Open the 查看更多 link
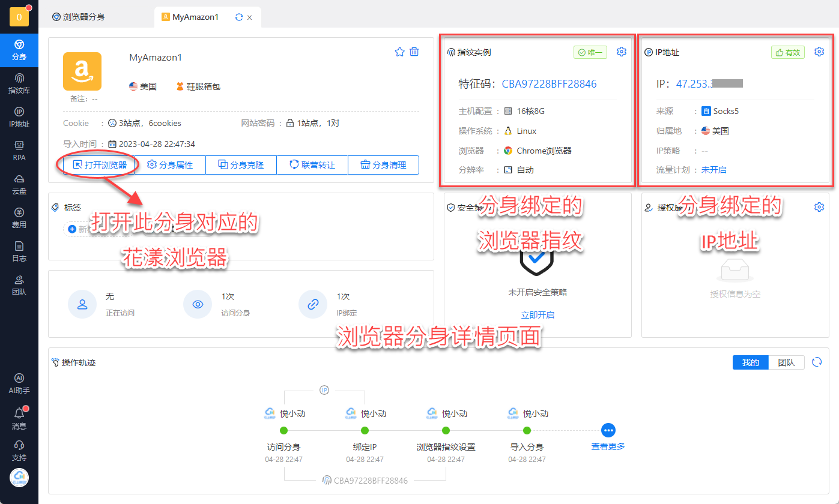Screen dimensions: 839x504 [608, 446]
